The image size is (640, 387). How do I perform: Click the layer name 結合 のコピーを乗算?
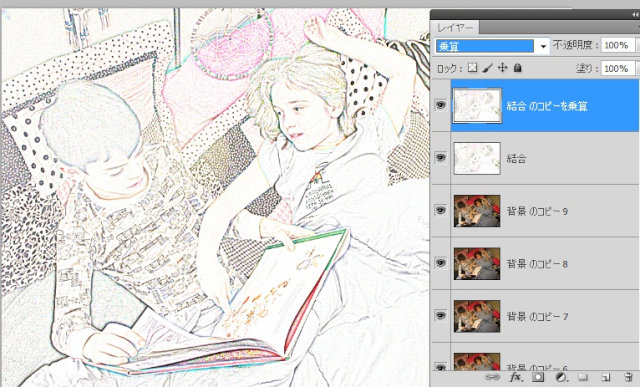(x=547, y=106)
